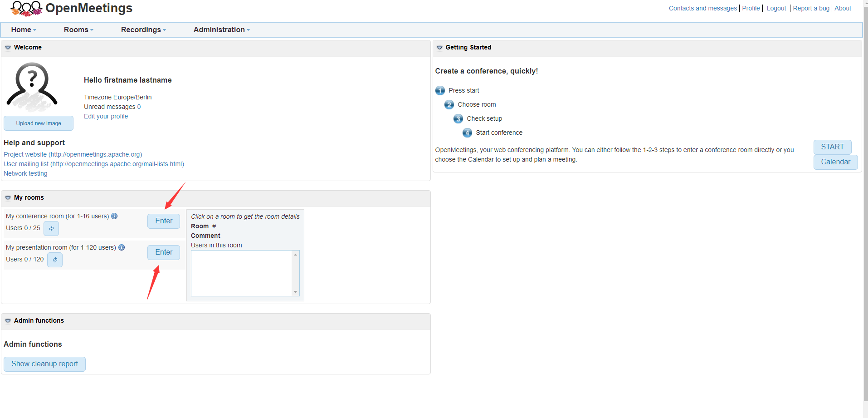The image size is (868, 418).
Task: Open the Calendar button
Action: [836, 162]
